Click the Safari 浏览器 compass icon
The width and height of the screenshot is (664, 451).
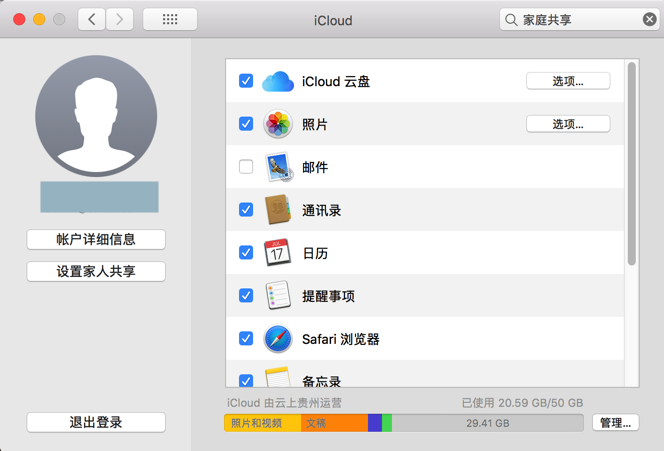pyautogui.click(x=277, y=339)
